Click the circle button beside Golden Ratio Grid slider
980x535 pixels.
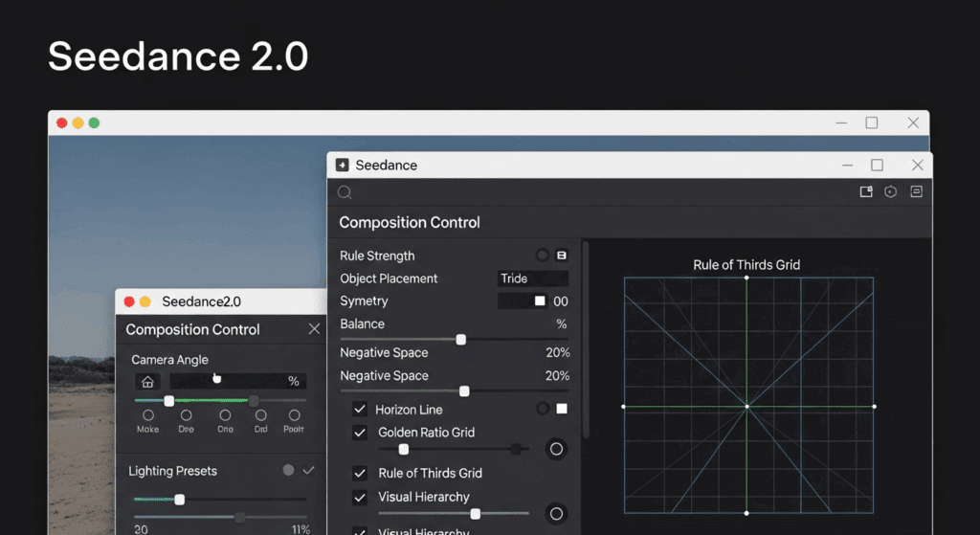coord(555,449)
